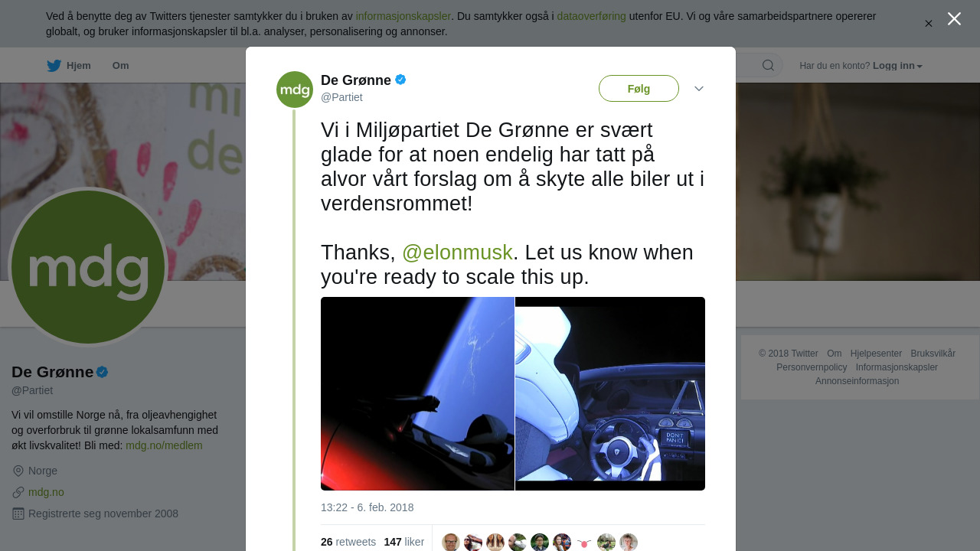The height and width of the screenshot is (551, 980).
Task: Open the left Tesla space photo
Action: (x=417, y=393)
